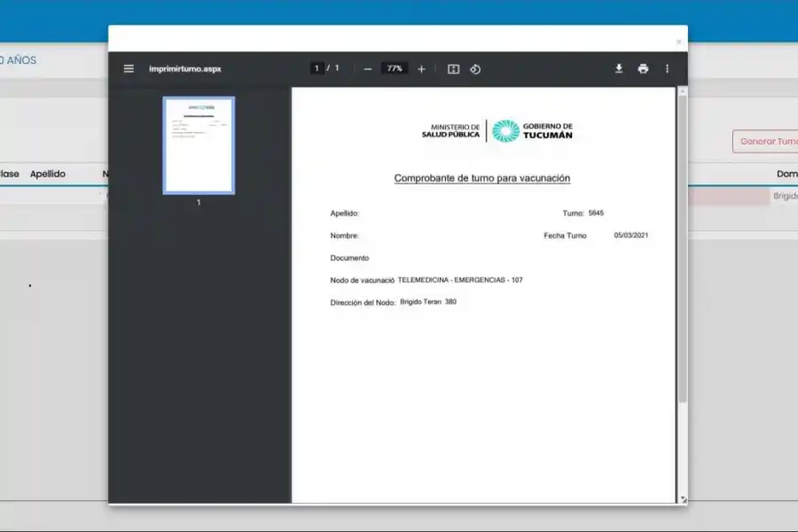
Task: Rotate the document counterclockwise
Action: tap(475, 68)
